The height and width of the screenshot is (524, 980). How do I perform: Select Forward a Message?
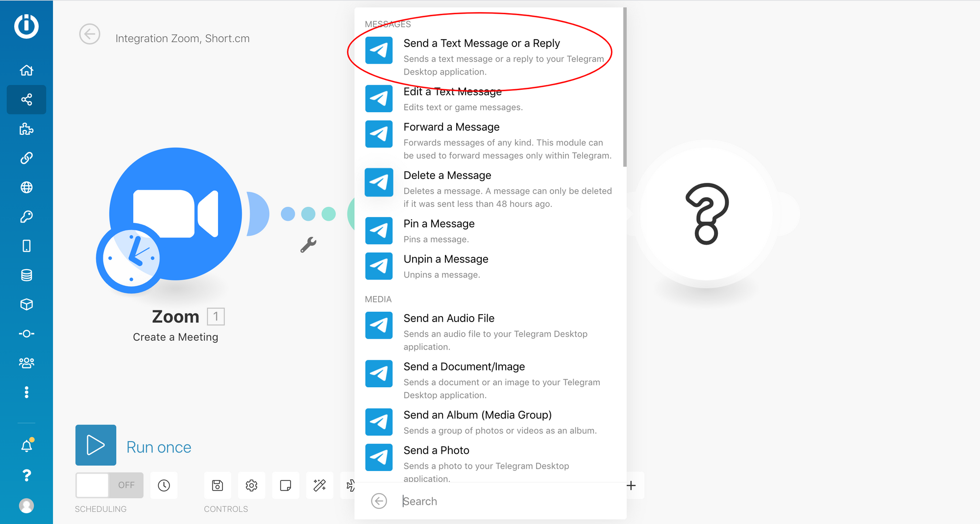[489, 141]
